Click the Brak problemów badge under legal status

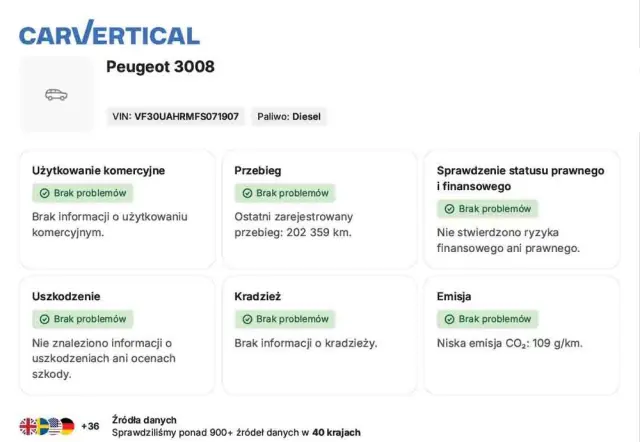[487, 209]
